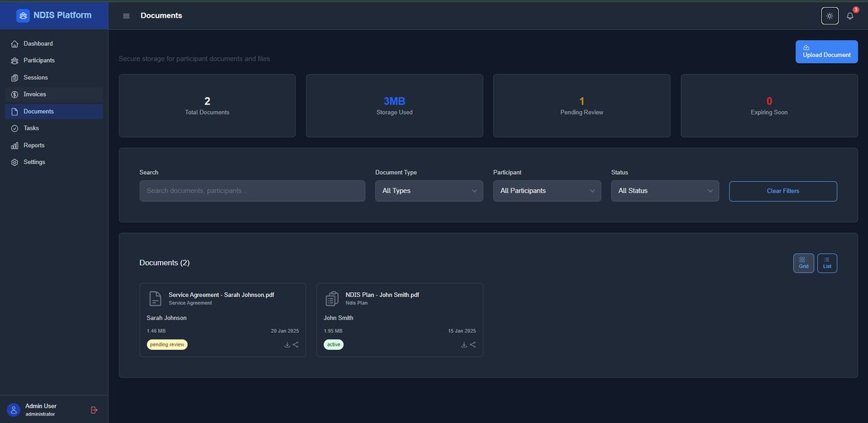Screen dimensions: 868x423
Task: Click the NDIS Plan clipboard document icon
Action: coord(332,298)
